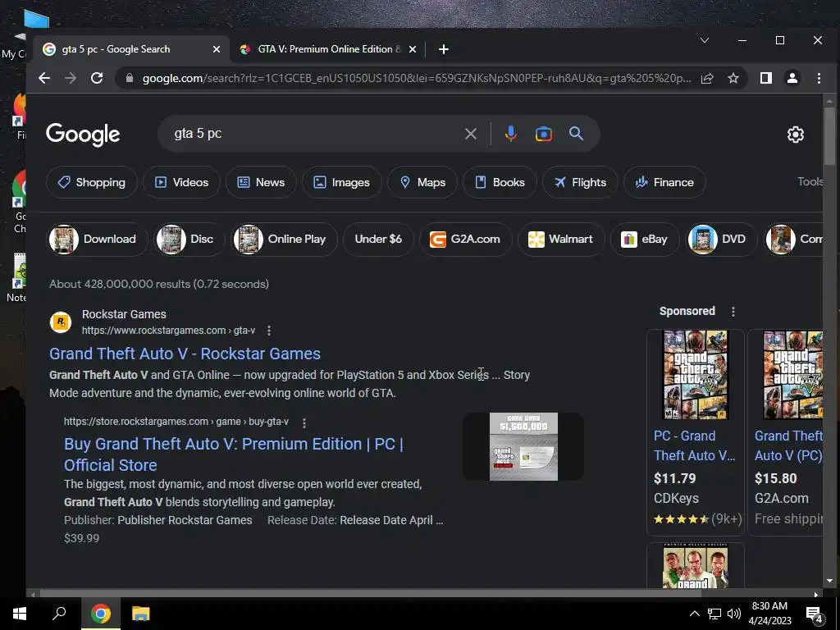Open the Chrome side panel icon

(766, 78)
